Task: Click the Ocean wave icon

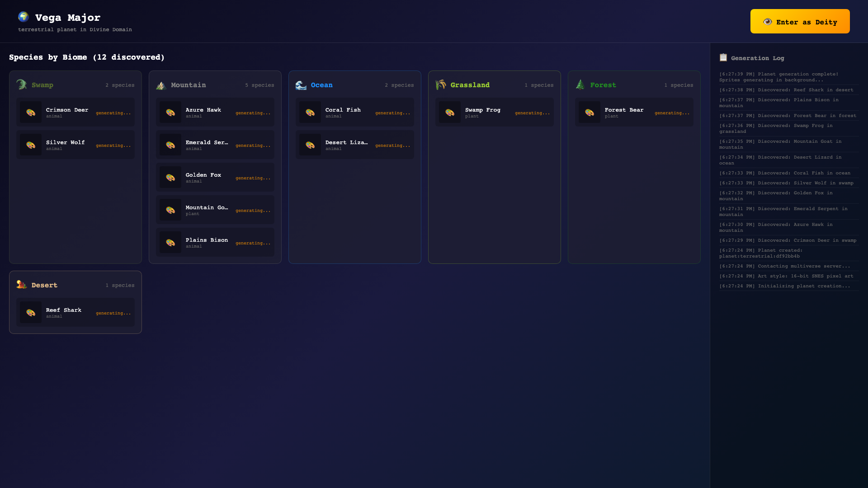Action: [x=301, y=85]
